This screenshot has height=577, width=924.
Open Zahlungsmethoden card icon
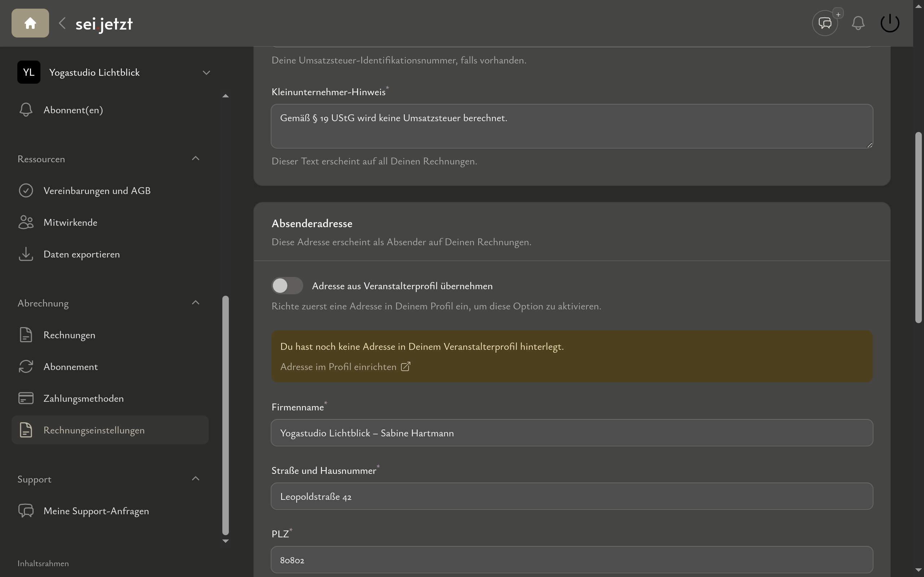tap(26, 398)
